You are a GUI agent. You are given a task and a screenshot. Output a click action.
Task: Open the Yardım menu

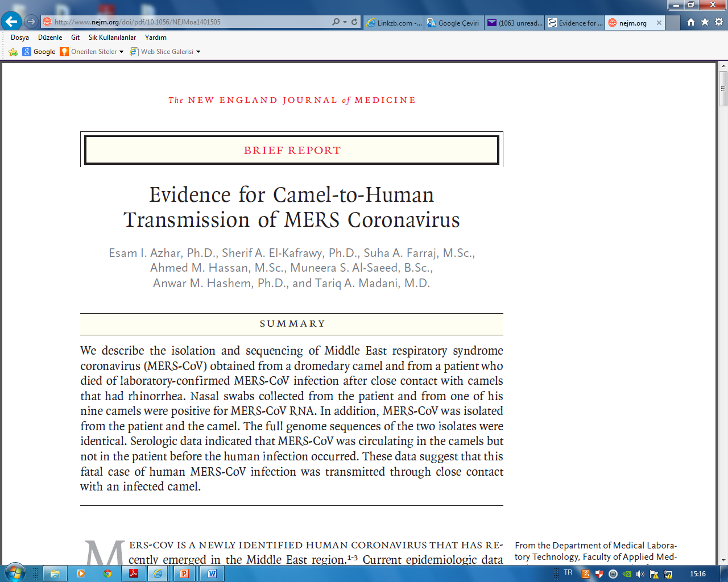156,38
